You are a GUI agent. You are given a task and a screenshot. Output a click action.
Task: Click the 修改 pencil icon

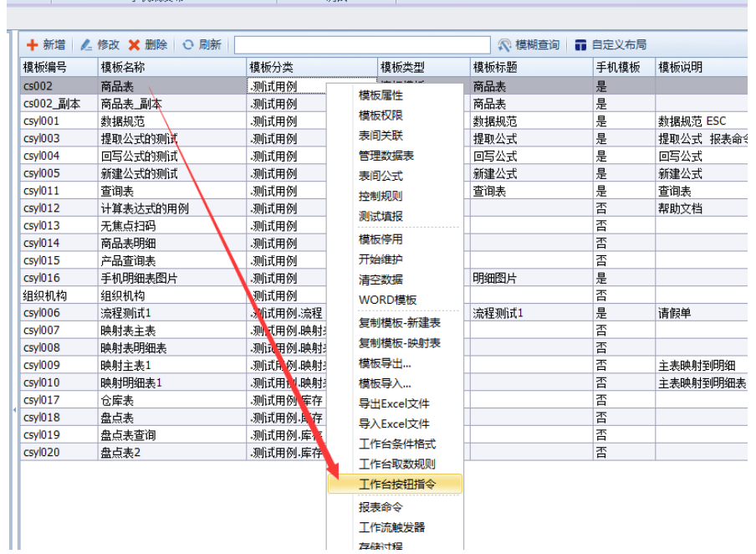click(x=86, y=45)
